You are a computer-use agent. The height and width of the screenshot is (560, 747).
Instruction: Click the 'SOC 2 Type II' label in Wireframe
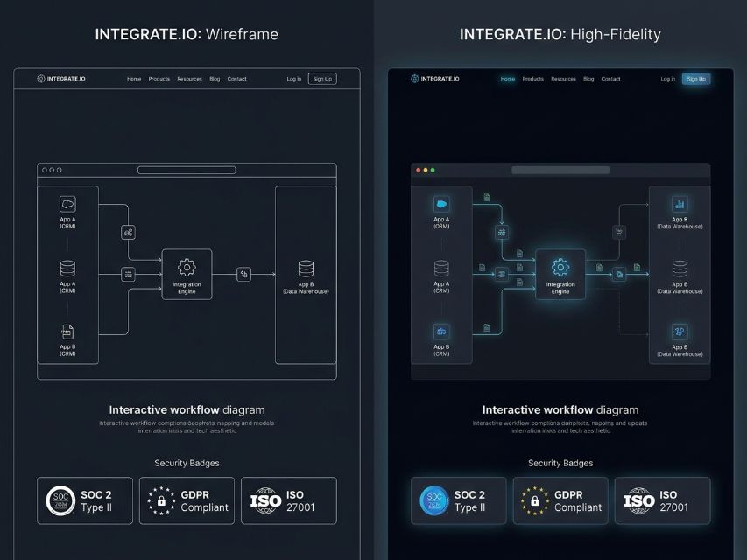coord(96,501)
